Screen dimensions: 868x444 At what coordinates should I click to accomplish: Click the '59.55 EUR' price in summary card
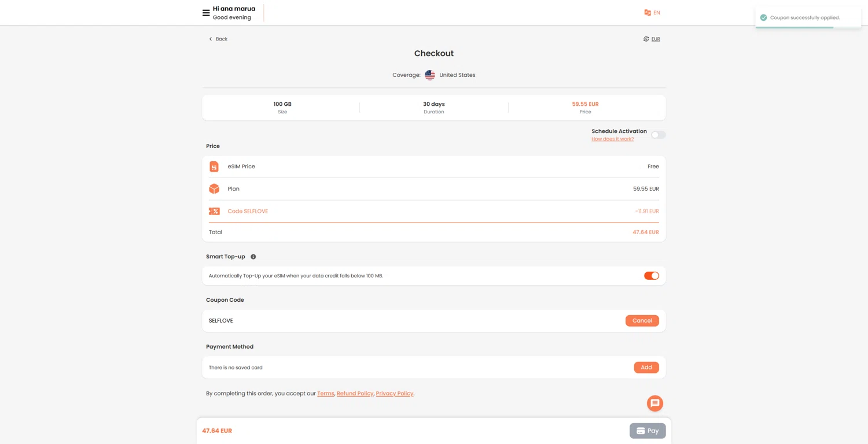[x=585, y=104]
